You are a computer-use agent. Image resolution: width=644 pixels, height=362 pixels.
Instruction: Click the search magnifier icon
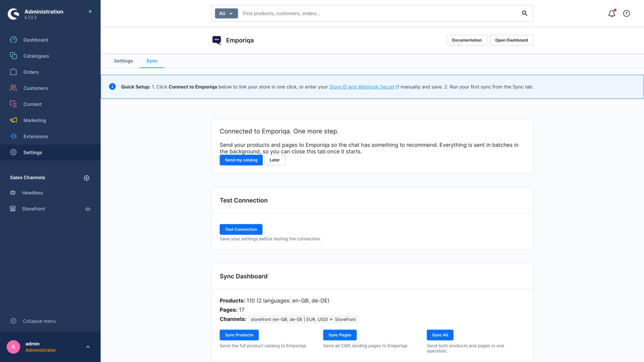(x=525, y=13)
